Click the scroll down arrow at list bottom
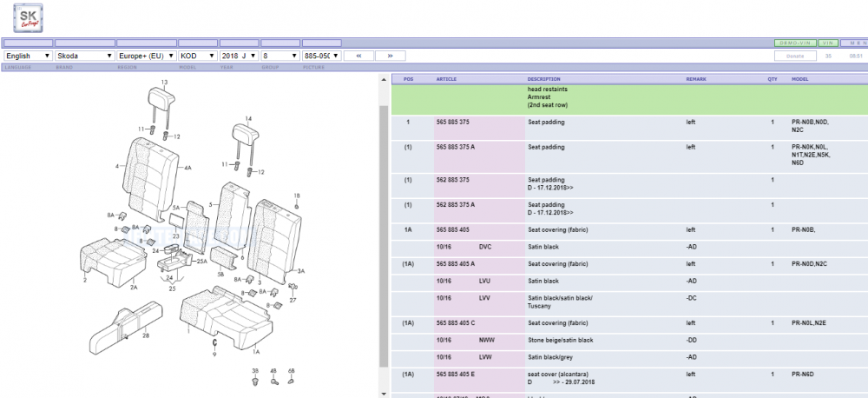 [385, 393]
